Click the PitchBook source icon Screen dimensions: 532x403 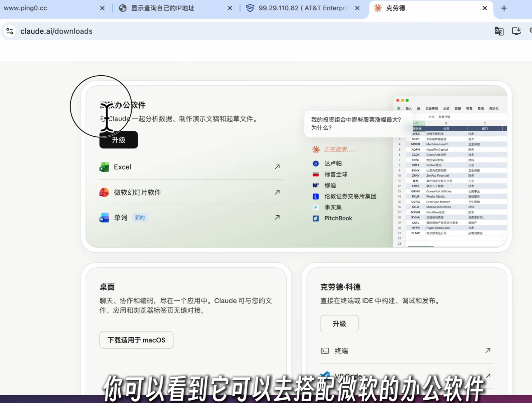[x=316, y=218]
